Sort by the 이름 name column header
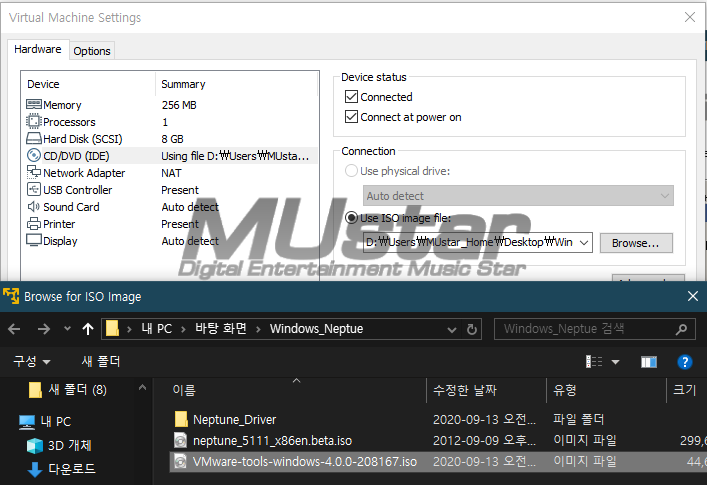Image resolution: width=707 pixels, height=485 pixels. tap(184, 390)
